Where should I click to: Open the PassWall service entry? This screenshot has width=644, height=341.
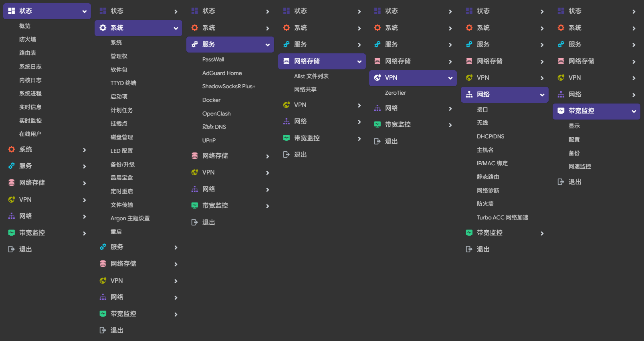pyautogui.click(x=213, y=59)
